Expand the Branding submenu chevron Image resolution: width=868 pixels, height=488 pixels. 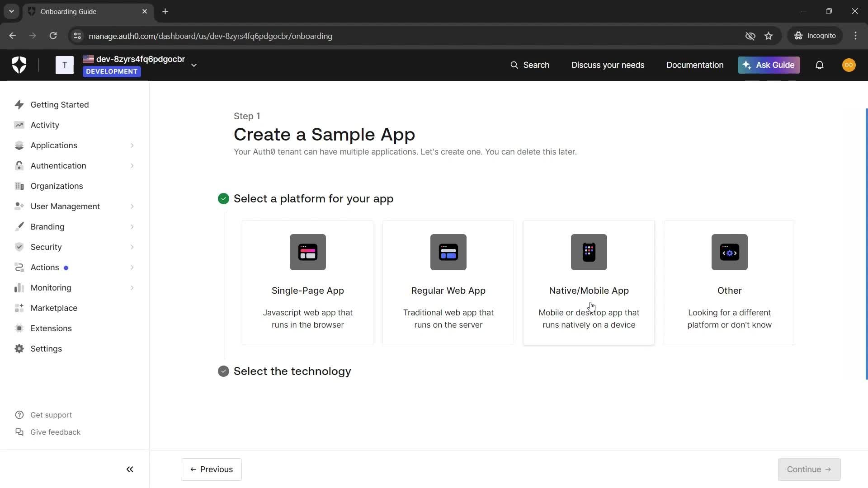(132, 227)
